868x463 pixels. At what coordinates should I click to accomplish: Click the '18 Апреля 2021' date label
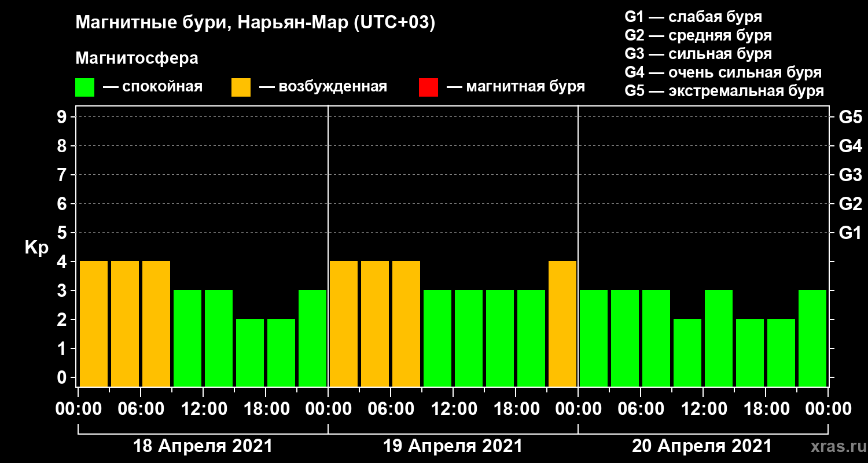pyautogui.click(x=203, y=446)
